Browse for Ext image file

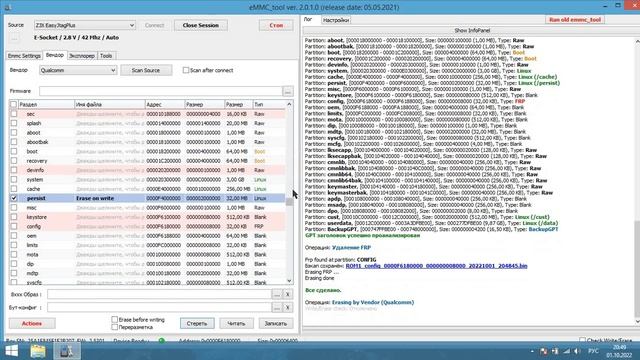[277, 294]
